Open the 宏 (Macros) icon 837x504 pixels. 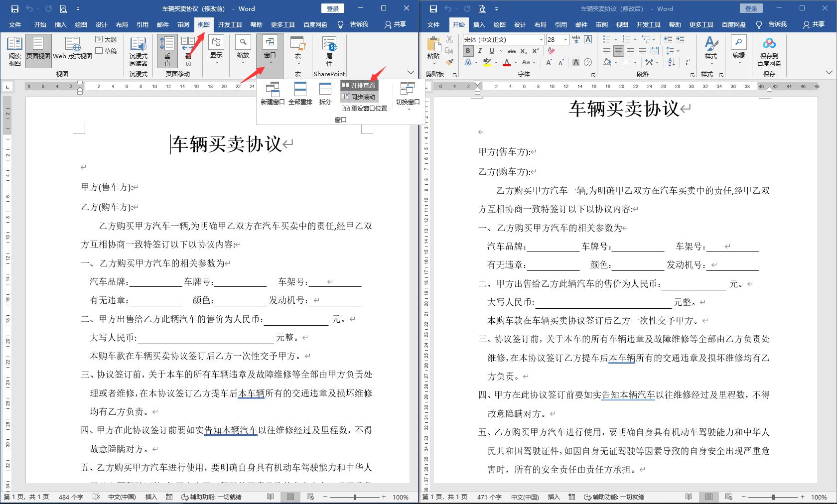(297, 50)
